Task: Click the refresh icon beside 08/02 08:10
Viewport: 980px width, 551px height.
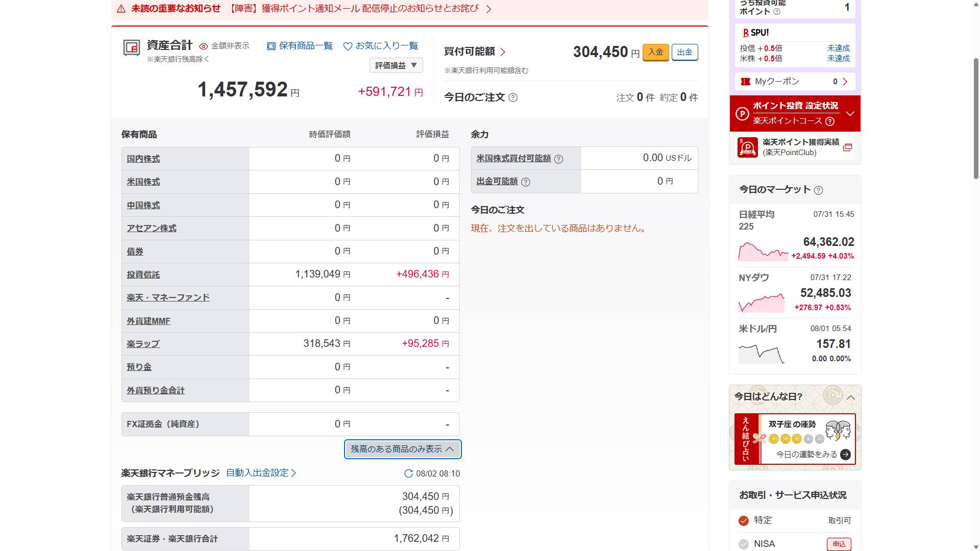Action: tap(408, 473)
